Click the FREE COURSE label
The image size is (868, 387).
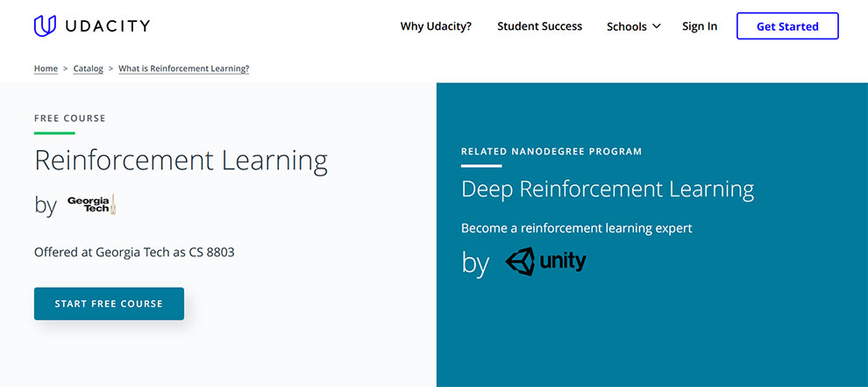click(x=70, y=118)
